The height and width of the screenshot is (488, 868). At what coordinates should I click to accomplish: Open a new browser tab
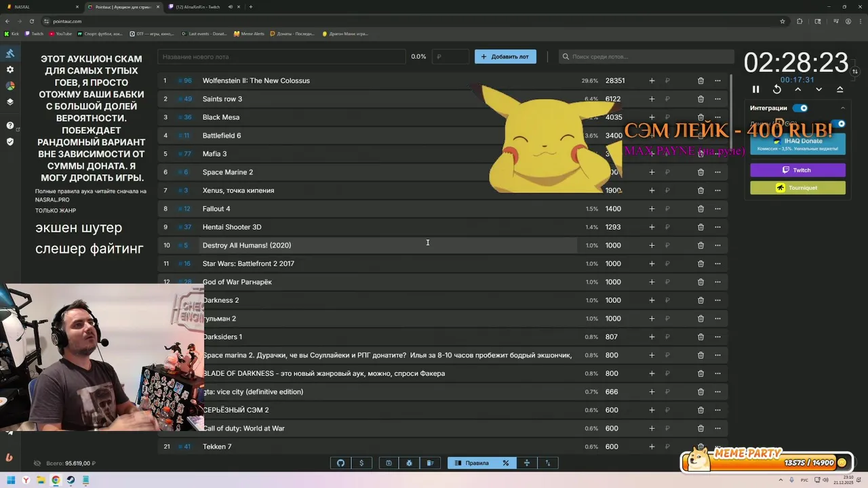click(x=251, y=7)
